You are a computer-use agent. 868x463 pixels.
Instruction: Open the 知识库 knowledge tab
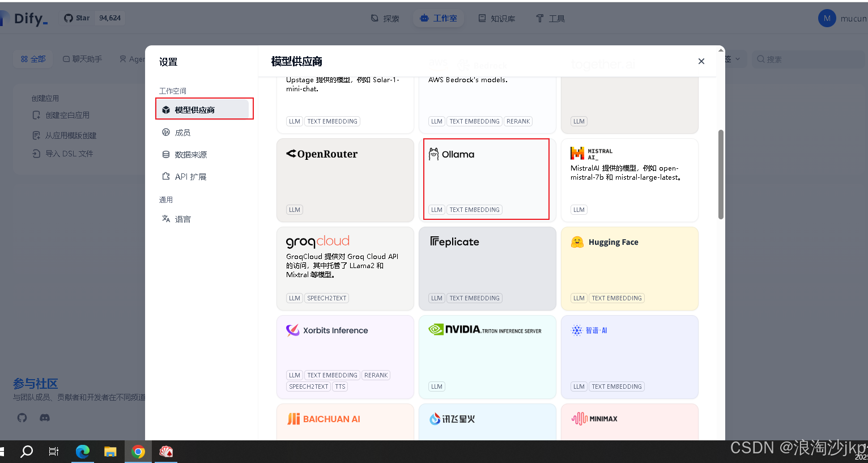[x=497, y=18]
